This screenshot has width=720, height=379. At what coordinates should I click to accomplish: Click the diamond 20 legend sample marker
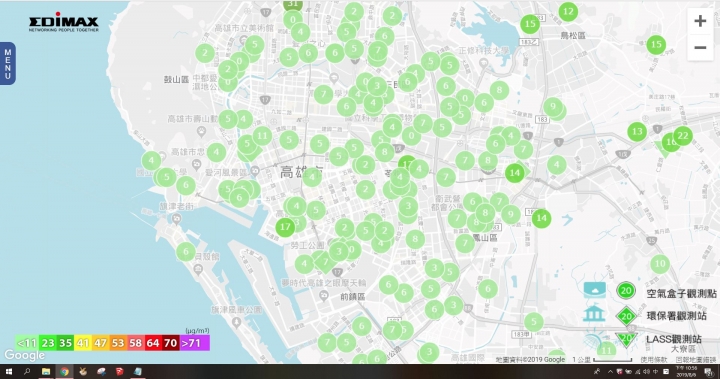626,316
